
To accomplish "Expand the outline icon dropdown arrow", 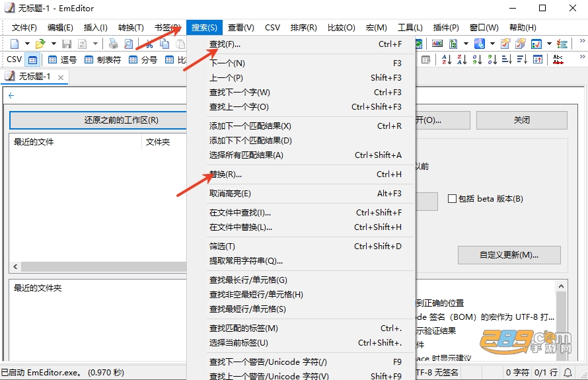I will click(x=466, y=44).
